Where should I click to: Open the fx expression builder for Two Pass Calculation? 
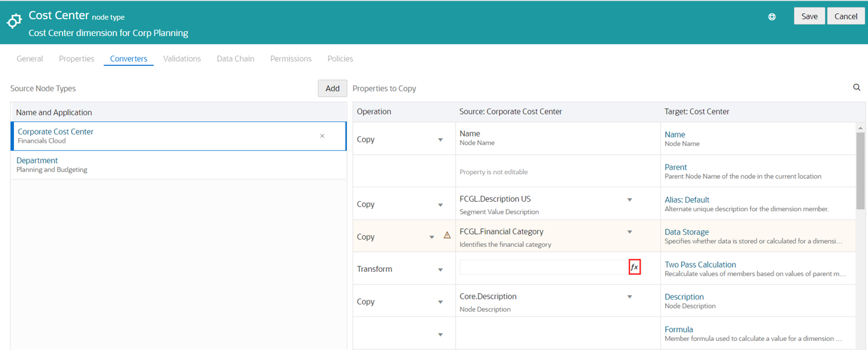[634, 268]
